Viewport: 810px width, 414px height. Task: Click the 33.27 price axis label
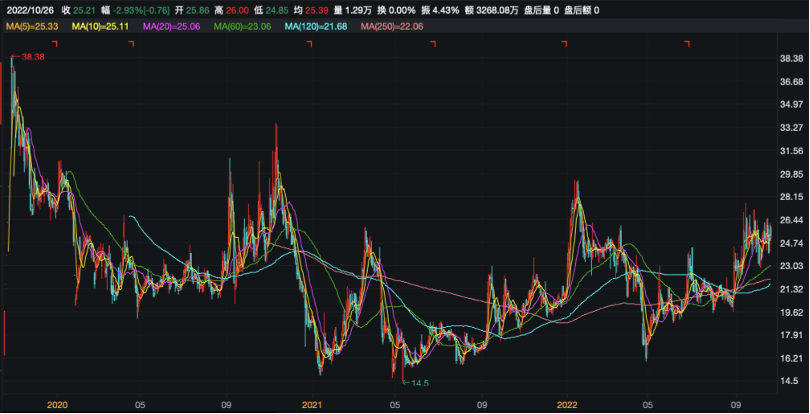pyautogui.click(x=791, y=128)
